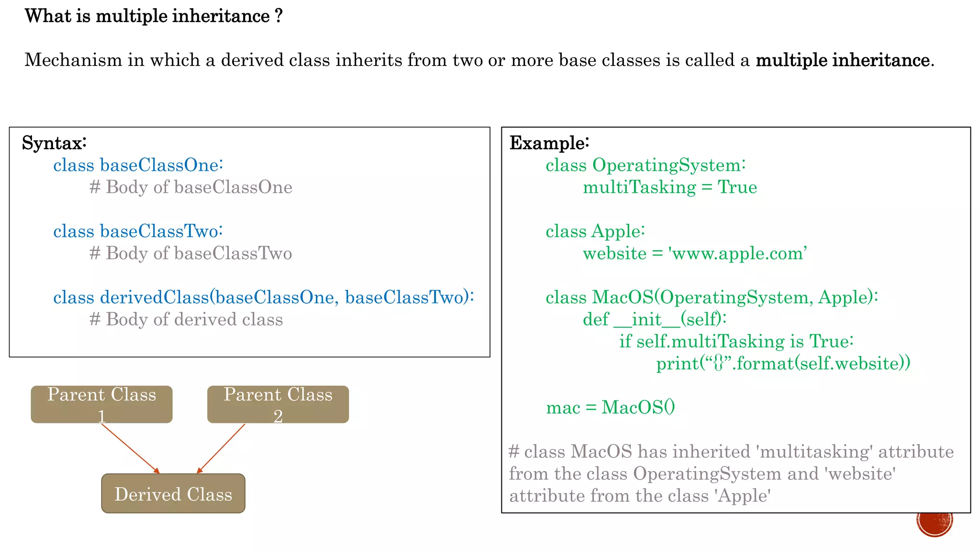Click the 'Example:' label
Screen dimensions: 980x551
[549, 143]
